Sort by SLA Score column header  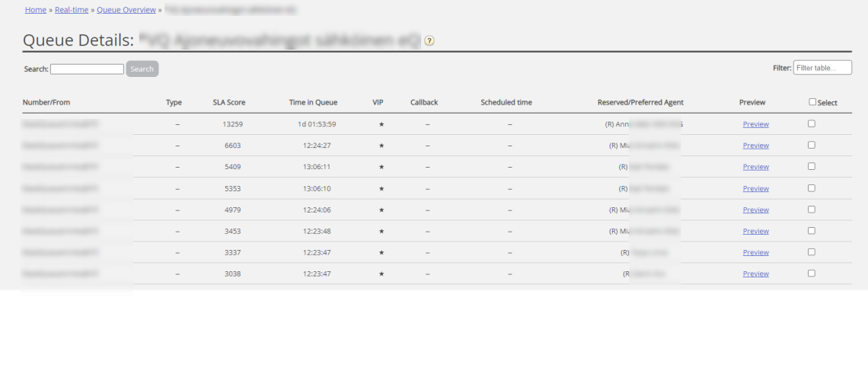coord(228,102)
